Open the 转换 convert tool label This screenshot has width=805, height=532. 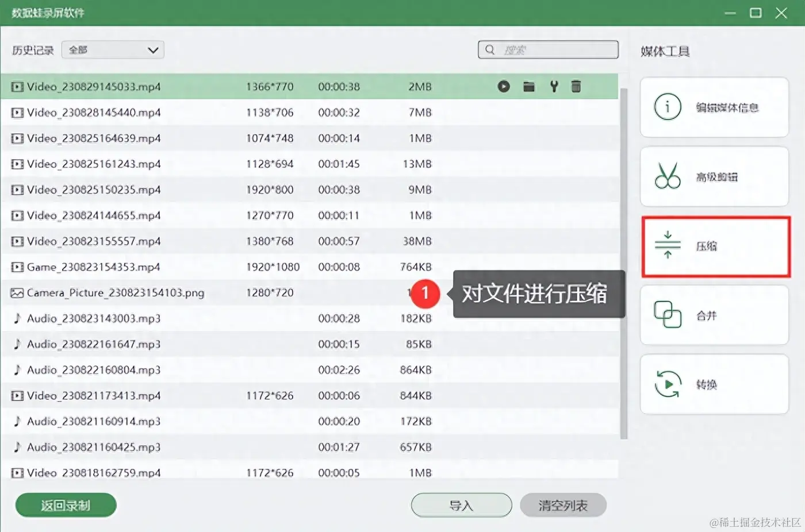click(706, 384)
